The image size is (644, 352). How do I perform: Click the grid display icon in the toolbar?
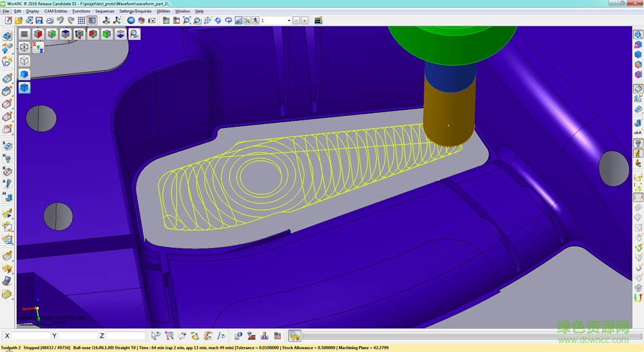tap(81, 21)
